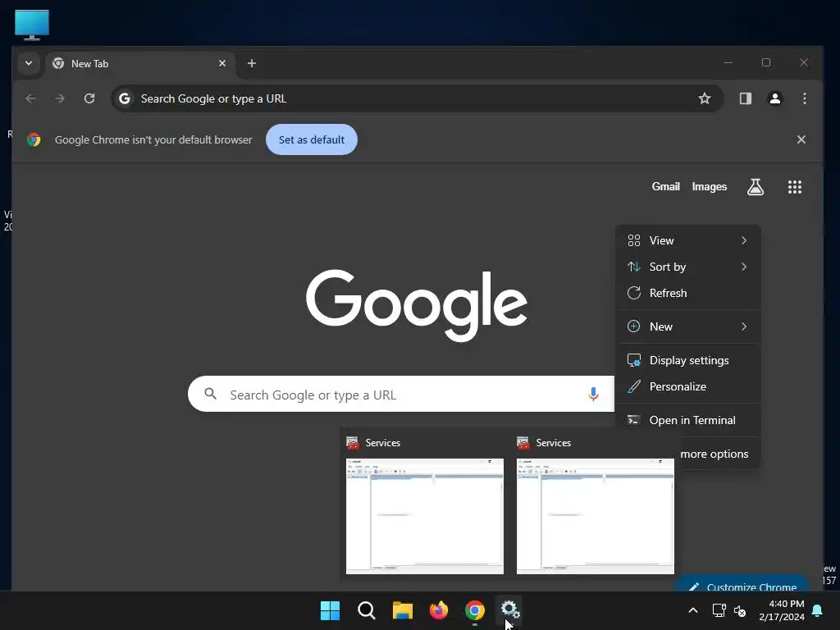The image size is (840, 630).
Task: Click the Services gear taskbar icon
Action: (x=510, y=609)
